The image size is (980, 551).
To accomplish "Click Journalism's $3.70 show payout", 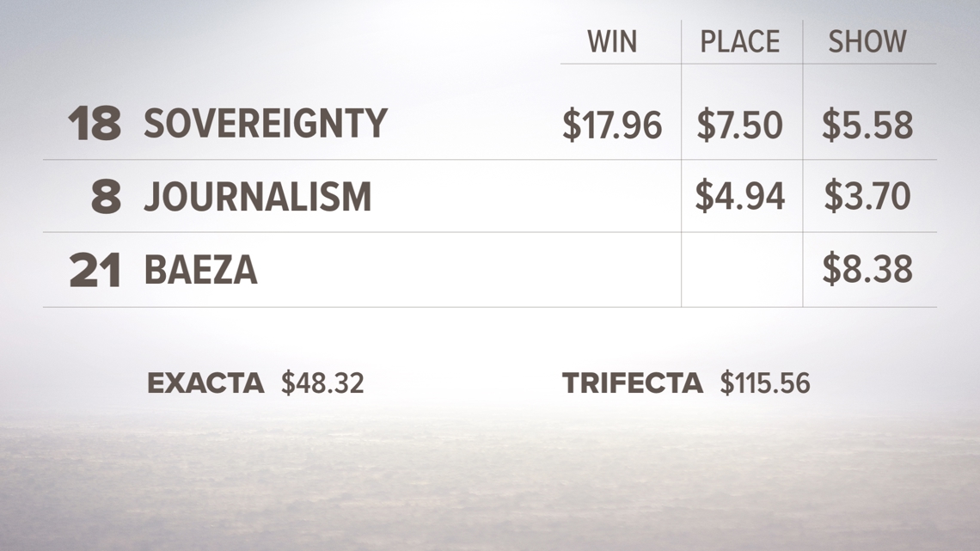I will coord(867,195).
